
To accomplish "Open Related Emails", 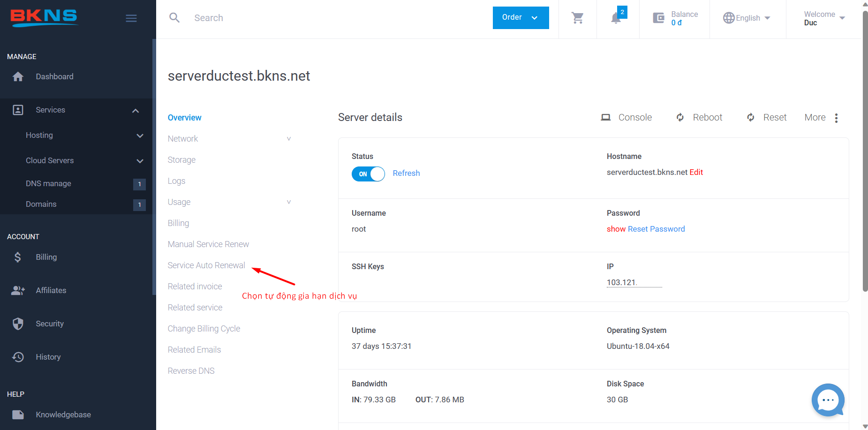I will [194, 350].
